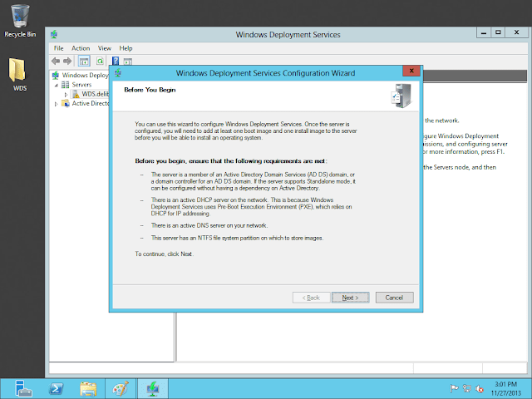Open the Paint taskbar icon
Image resolution: width=532 pixels, height=399 pixels.
tap(121, 387)
